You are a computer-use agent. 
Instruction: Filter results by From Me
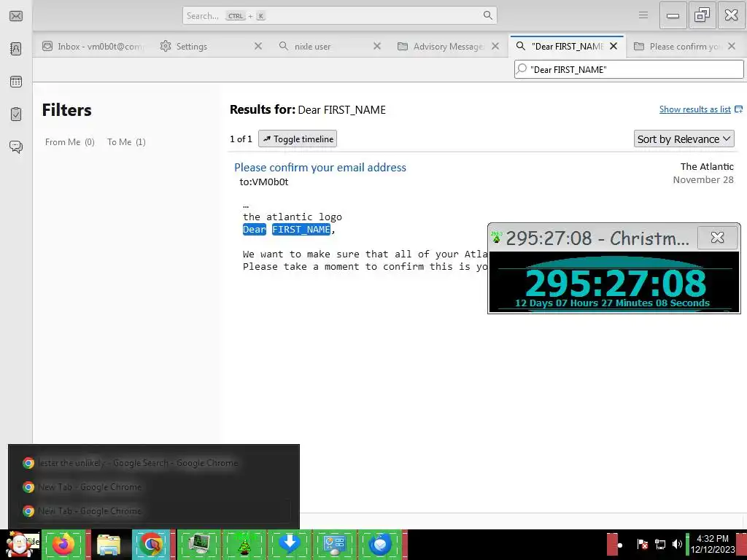[69, 142]
